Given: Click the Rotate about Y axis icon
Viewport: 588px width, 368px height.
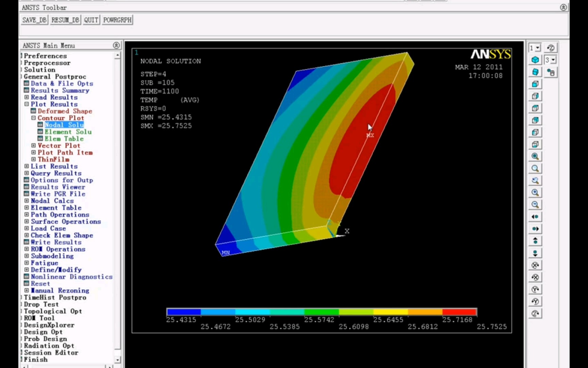Looking at the screenshot, I should 535,289.
